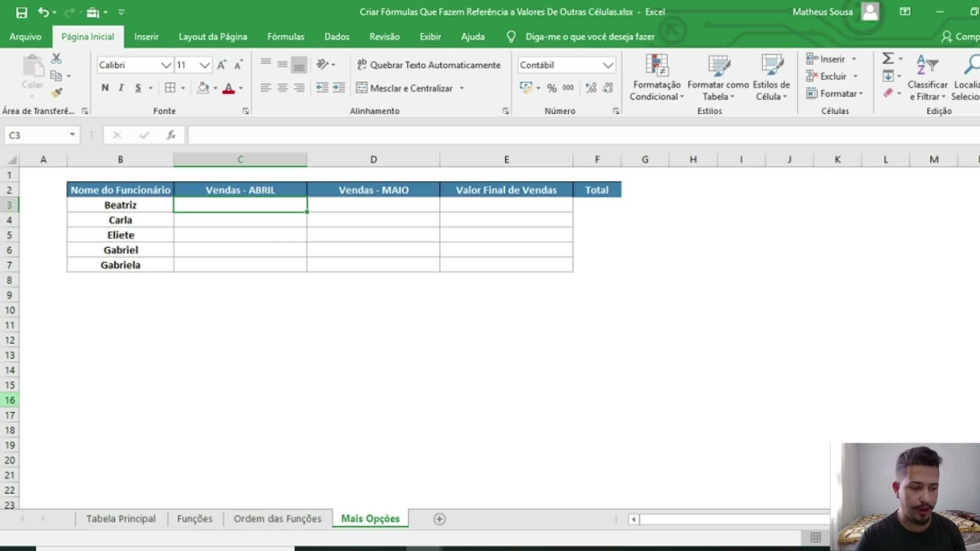Click the accounting currency format icon
Viewport: 980px width, 551px height.
click(526, 88)
